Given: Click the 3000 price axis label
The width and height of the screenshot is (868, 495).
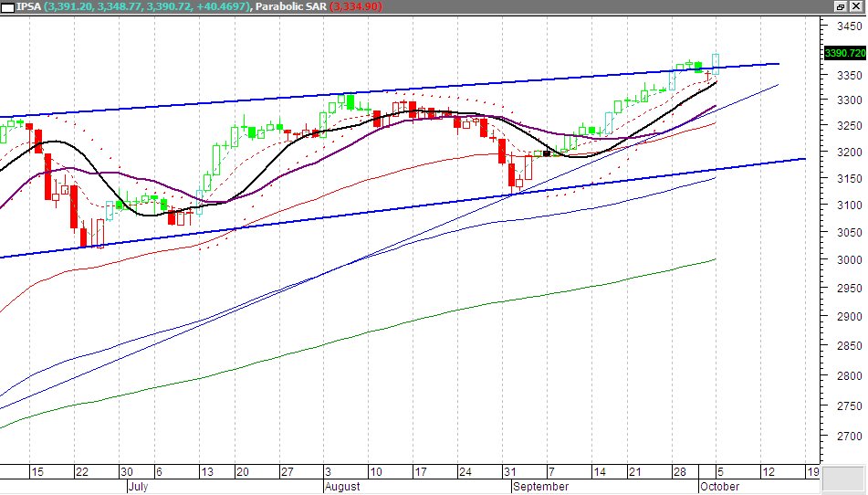Looking at the screenshot, I should pyautogui.click(x=849, y=259).
